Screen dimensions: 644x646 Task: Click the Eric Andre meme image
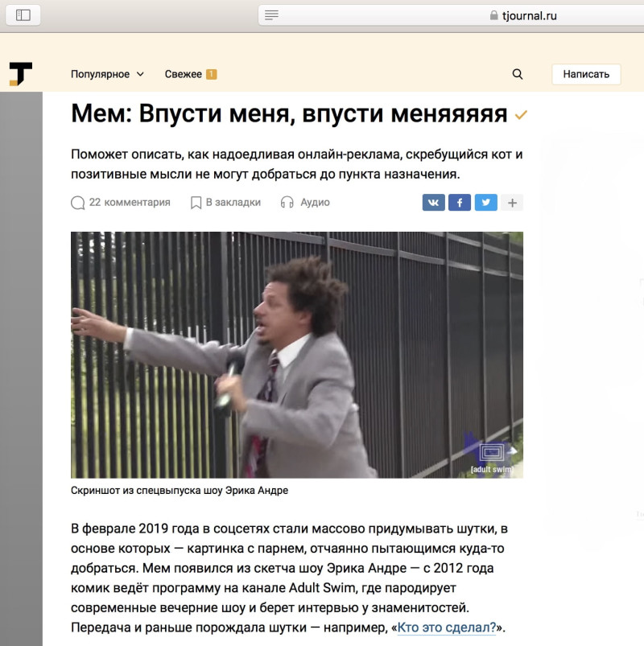297,355
